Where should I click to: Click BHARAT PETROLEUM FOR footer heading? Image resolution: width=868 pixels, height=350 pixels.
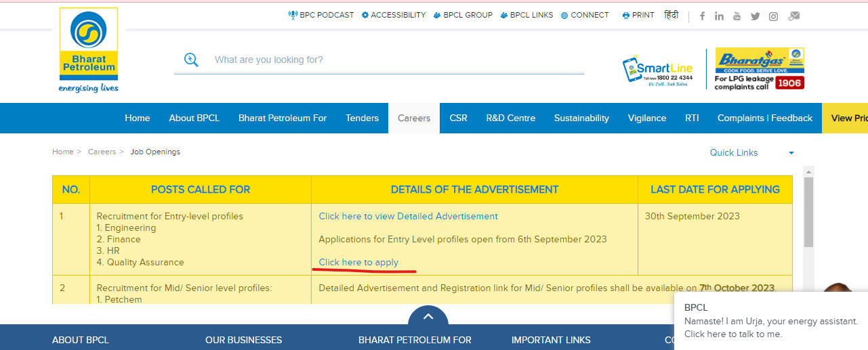pos(415,340)
